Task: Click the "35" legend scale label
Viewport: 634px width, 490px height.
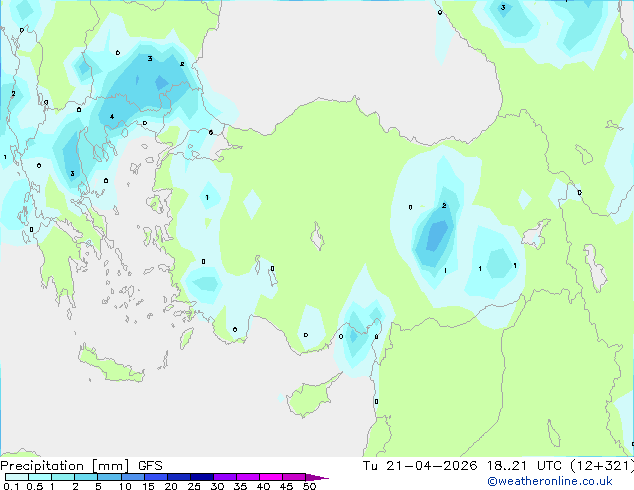Action: pos(240,486)
